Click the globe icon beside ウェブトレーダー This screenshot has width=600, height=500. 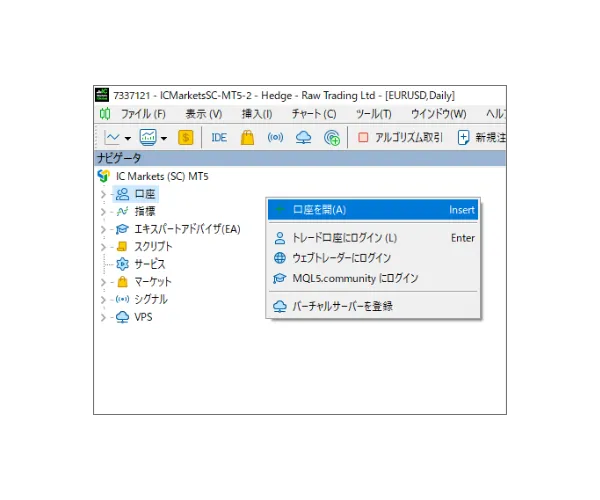(280, 258)
